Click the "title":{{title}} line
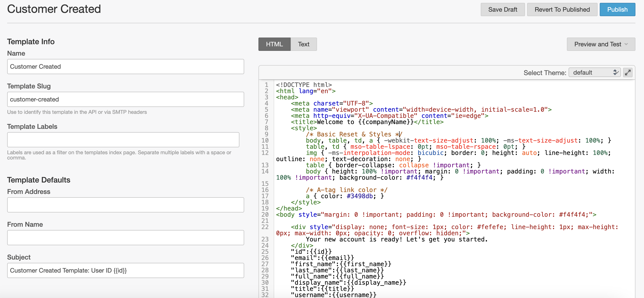 point(322,289)
